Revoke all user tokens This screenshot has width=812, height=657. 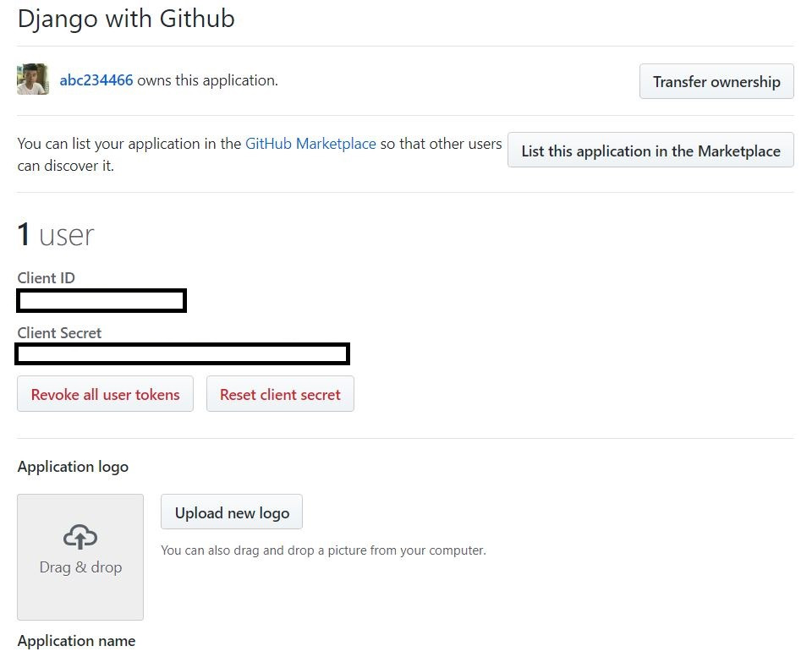coord(105,395)
